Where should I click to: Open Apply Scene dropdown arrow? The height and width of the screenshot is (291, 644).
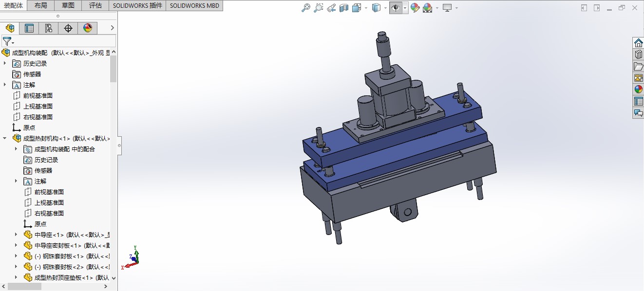(x=437, y=8)
